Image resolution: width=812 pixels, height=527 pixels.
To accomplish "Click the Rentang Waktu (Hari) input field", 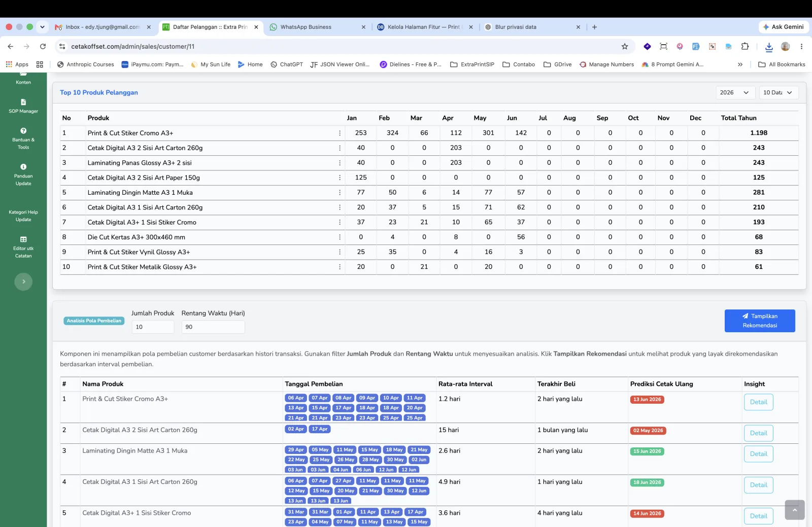I will [213, 327].
